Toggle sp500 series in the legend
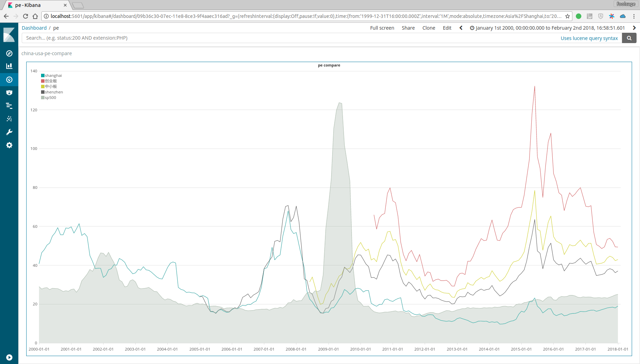The width and height of the screenshot is (640, 364). click(x=49, y=98)
